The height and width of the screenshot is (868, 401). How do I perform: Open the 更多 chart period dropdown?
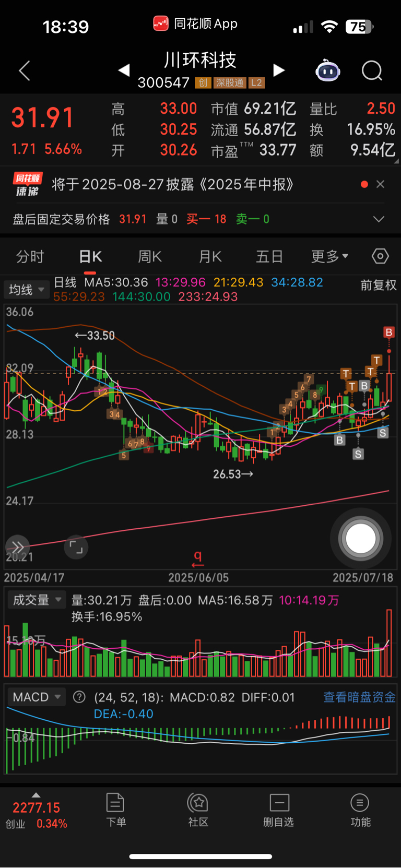329,257
